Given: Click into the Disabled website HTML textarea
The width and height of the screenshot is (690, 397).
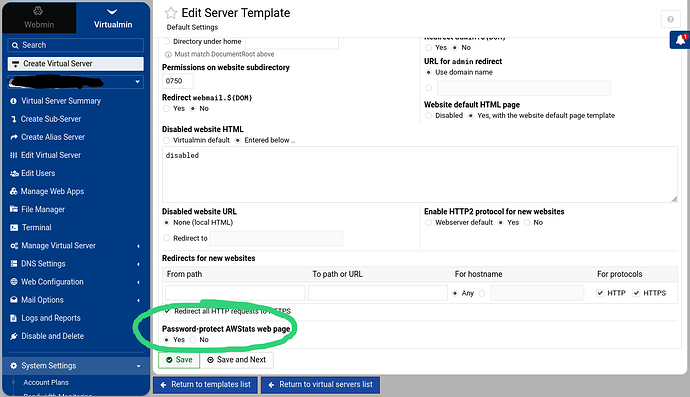Looking at the screenshot, I should pyautogui.click(x=420, y=175).
